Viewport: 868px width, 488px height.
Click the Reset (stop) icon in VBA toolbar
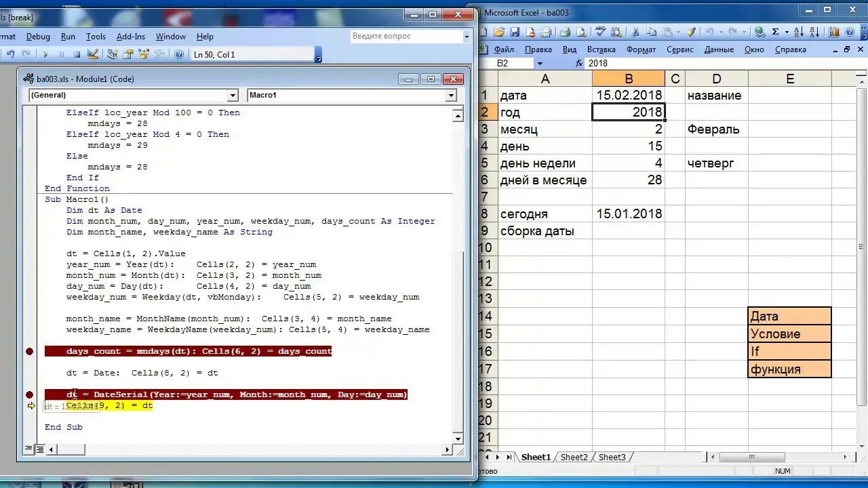point(77,54)
